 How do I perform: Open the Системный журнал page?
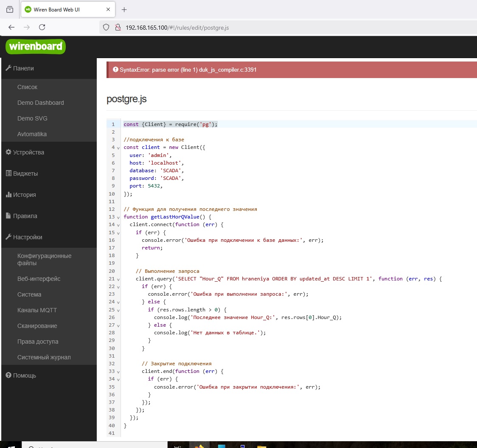point(44,357)
